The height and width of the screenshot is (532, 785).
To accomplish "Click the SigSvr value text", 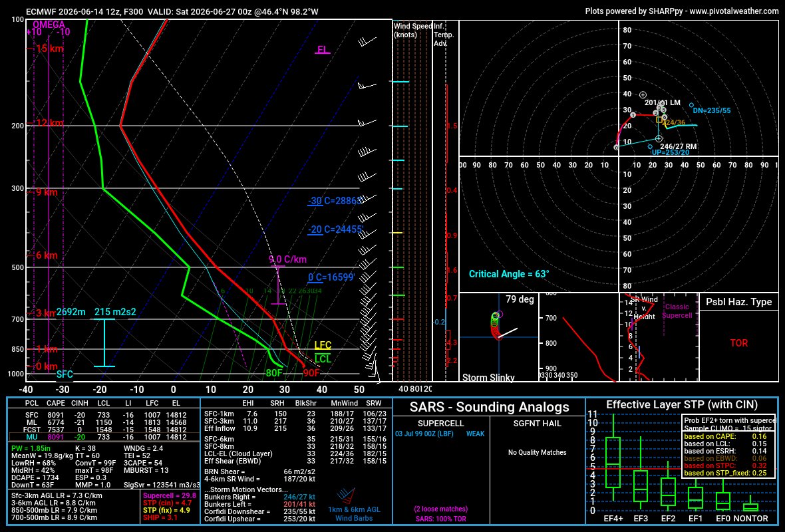I will [161, 485].
